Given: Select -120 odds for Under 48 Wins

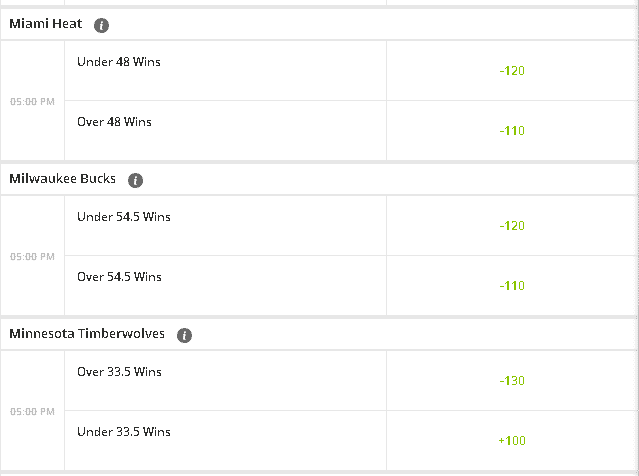Looking at the screenshot, I should tap(512, 71).
